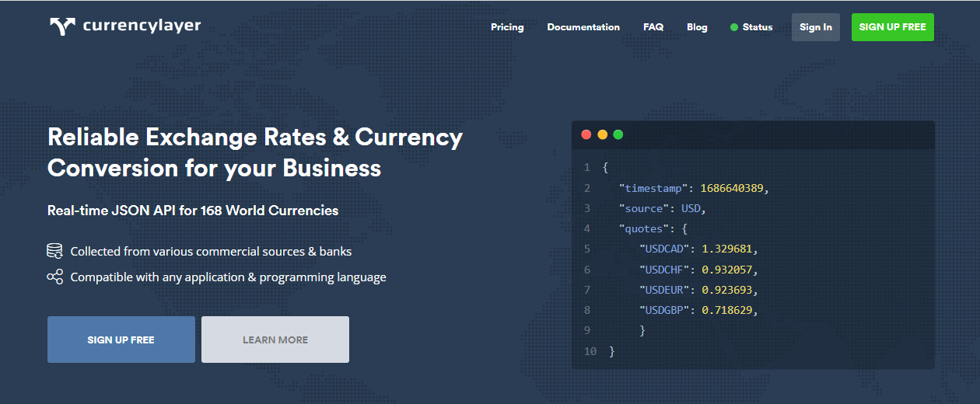
Task: Click the currencylayer brand name text
Action: (x=142, y=26)
